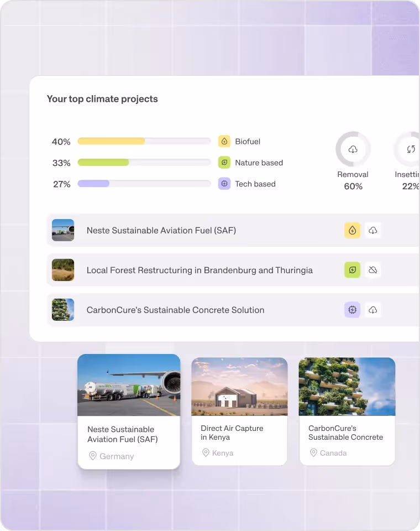The width and height of the screenshot is (420, 531).
Task: Click the green 33% Nature based progress bar
Action: [x=144, y=163]
